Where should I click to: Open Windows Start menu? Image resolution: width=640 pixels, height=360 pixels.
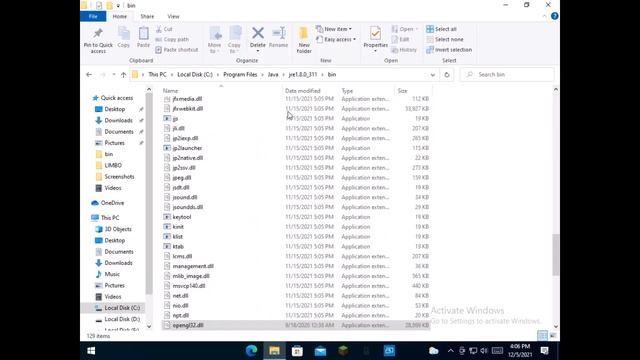pyautogui.click(x=91, y=351)
